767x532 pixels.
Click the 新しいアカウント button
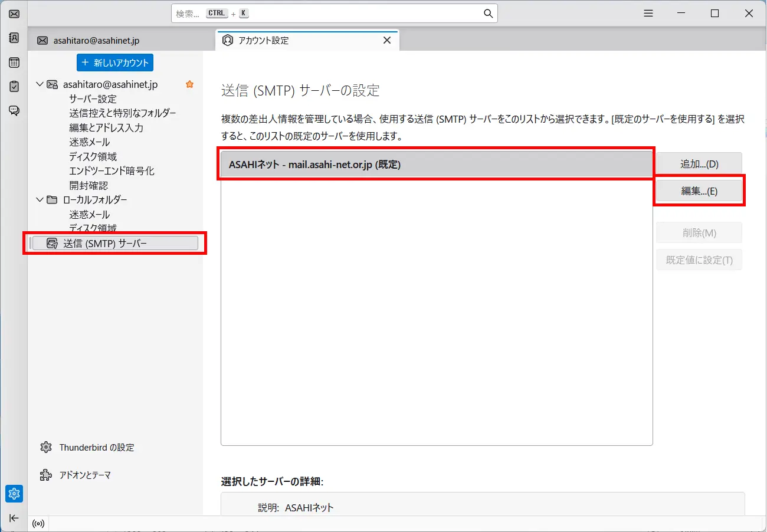pyautogui.click(x=114, y=62)
